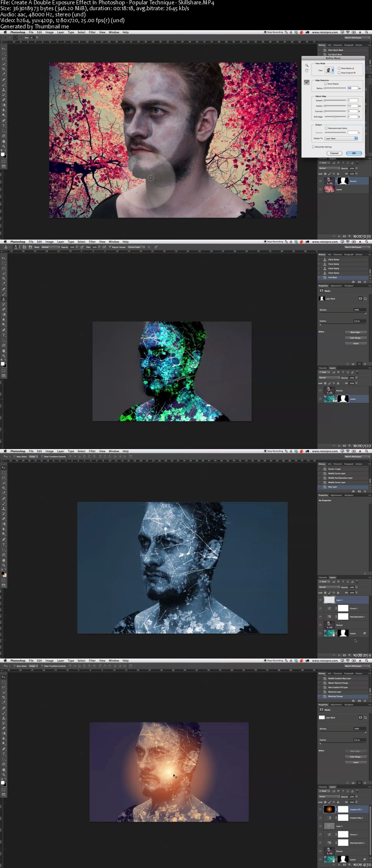Open the Window menu in the 00:14:36 frame
Image resolution: width=372 pixels, height=868 pixels.
[x=114, y=660]
